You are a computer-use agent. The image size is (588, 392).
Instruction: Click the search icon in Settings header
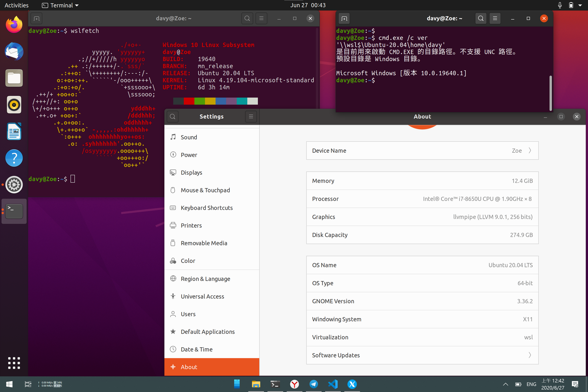(172, 116)
